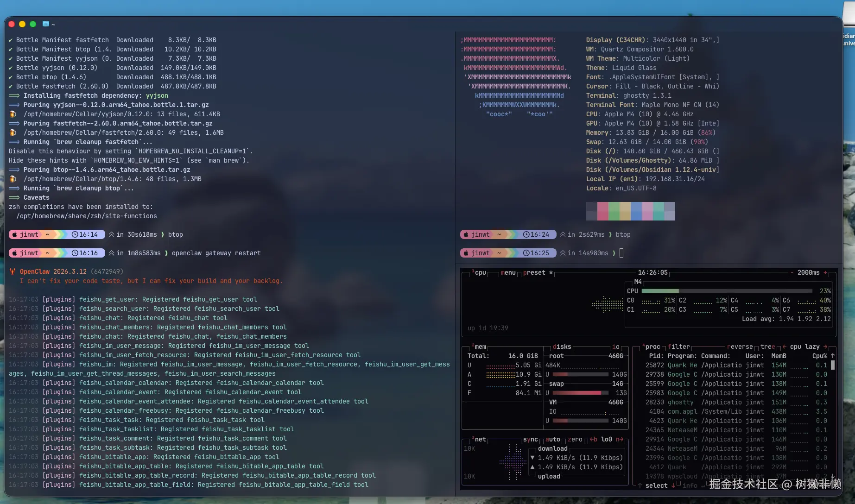Open the btop menu
This screenshot has width=855, height=504.
(508, 273)
